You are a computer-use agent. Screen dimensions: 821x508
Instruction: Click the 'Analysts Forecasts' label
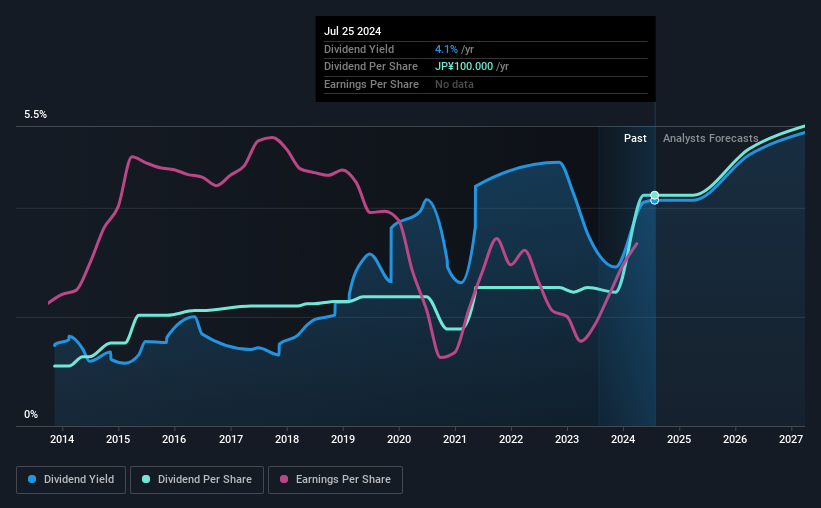(711, 138)
